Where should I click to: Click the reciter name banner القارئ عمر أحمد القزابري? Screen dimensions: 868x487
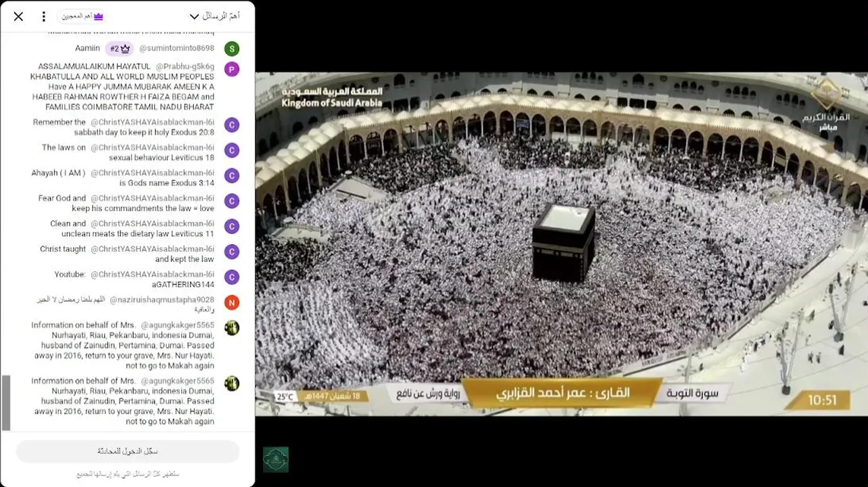(x=562, y=393)
